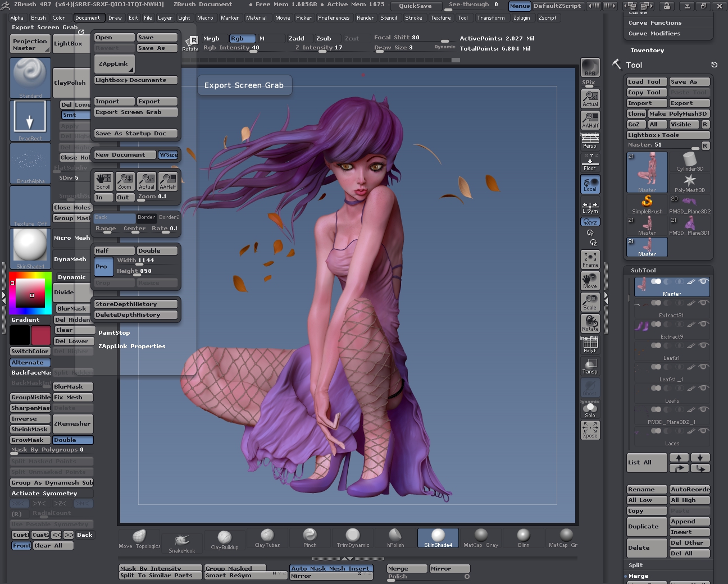Adjust the Rgb Intensity slider
Image resolution: width=728 pixels, height=584 pixels.
coord(231,48)
